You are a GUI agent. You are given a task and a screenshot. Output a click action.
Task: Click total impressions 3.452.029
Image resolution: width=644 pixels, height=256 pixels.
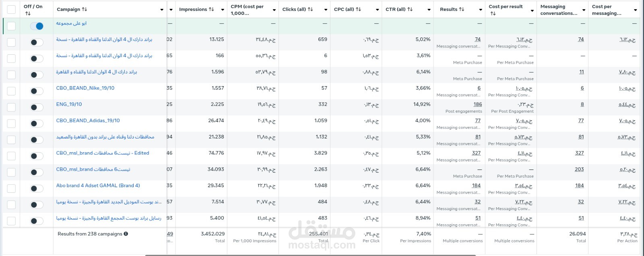pos(213,234)
